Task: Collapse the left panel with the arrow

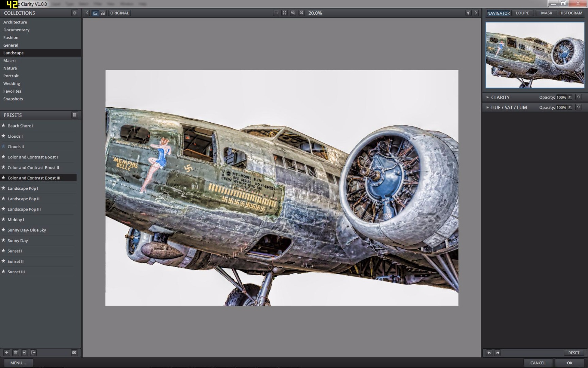Action: point(87,13)
